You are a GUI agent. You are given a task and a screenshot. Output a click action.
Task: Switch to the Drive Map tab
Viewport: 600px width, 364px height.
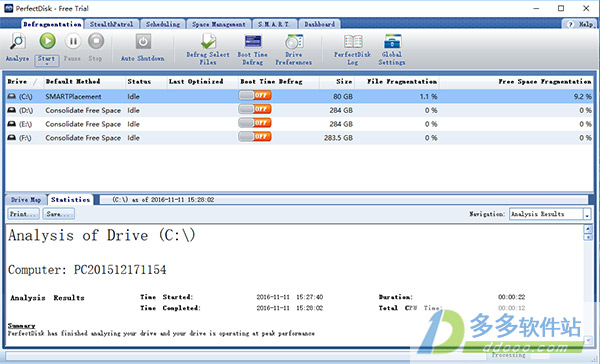[x=26, y=199]
